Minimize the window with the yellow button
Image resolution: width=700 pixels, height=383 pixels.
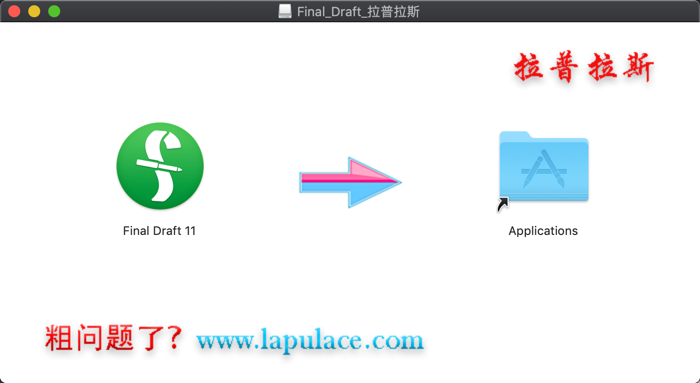[34, 11]
